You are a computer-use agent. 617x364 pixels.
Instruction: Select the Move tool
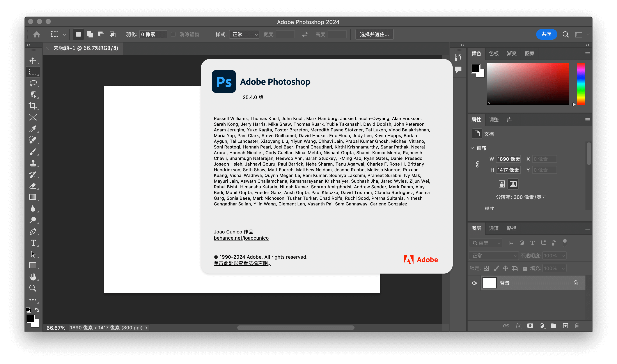click(x=33, y=60)
